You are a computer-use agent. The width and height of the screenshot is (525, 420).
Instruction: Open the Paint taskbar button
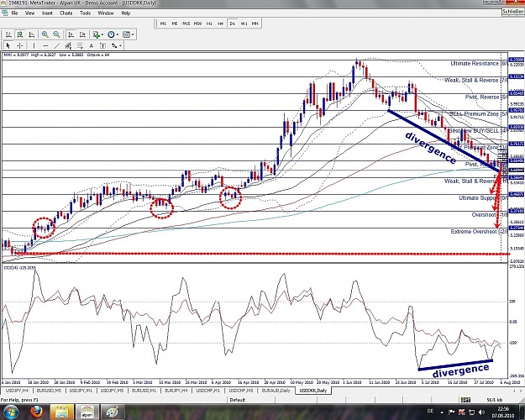click(x=113, y=412)
